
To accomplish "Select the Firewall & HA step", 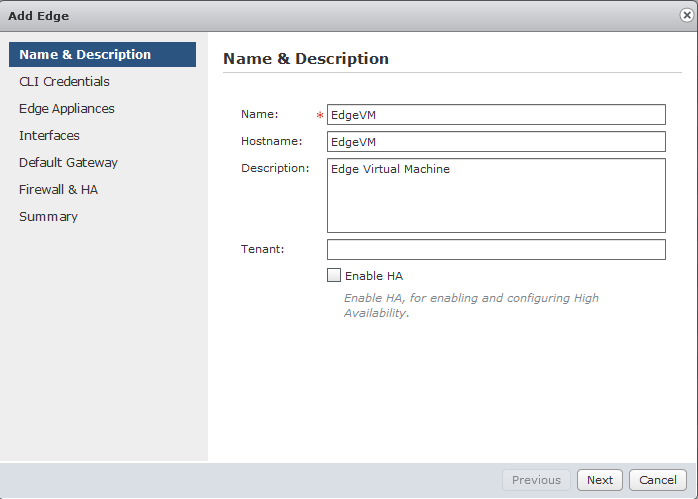I will pyautogui.click(x=58, y=190).
